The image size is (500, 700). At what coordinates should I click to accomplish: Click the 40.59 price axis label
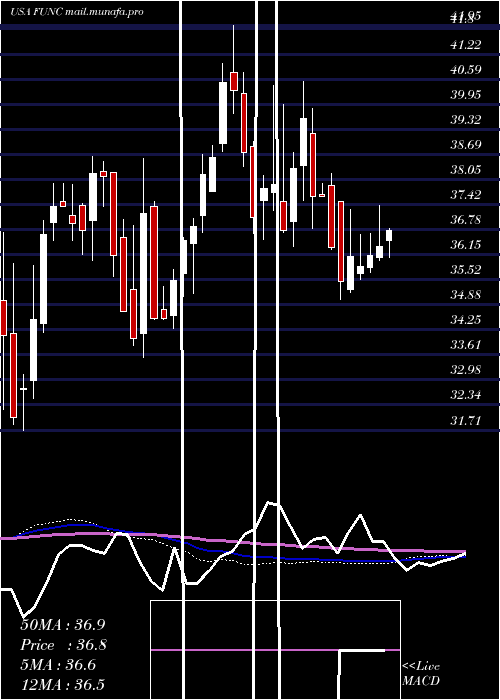466,70
